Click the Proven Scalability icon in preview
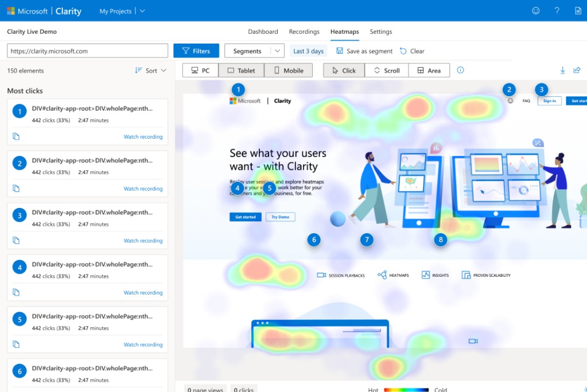The height and width of the screenshot is (392, 587). pyautogui.click(x=466, y=275)
